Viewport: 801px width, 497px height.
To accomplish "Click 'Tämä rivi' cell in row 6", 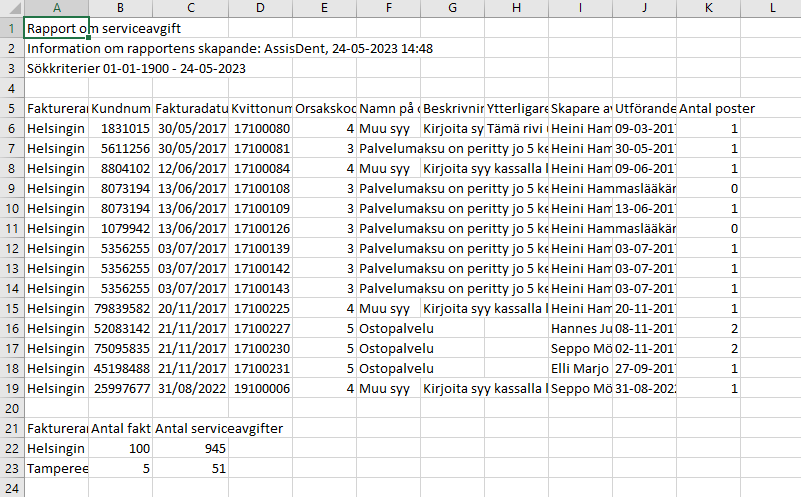I will coord(516,129).
